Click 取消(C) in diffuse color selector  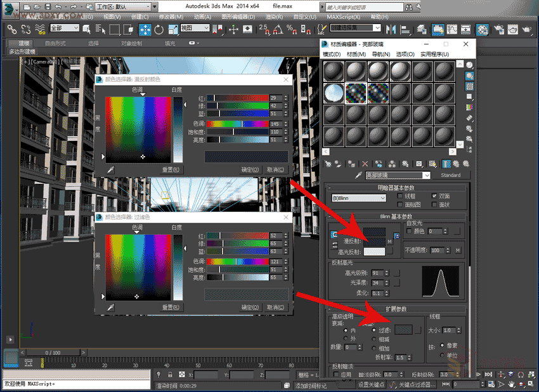[275, 169]
